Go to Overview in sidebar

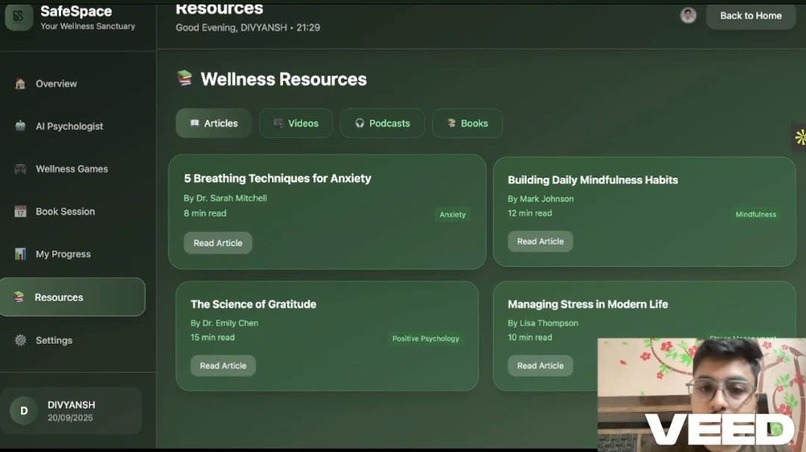(x=56, y=83)
